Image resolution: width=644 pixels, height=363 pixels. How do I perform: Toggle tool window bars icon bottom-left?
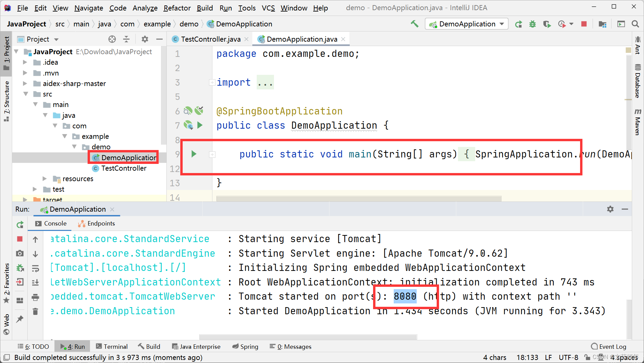point(6,357)
